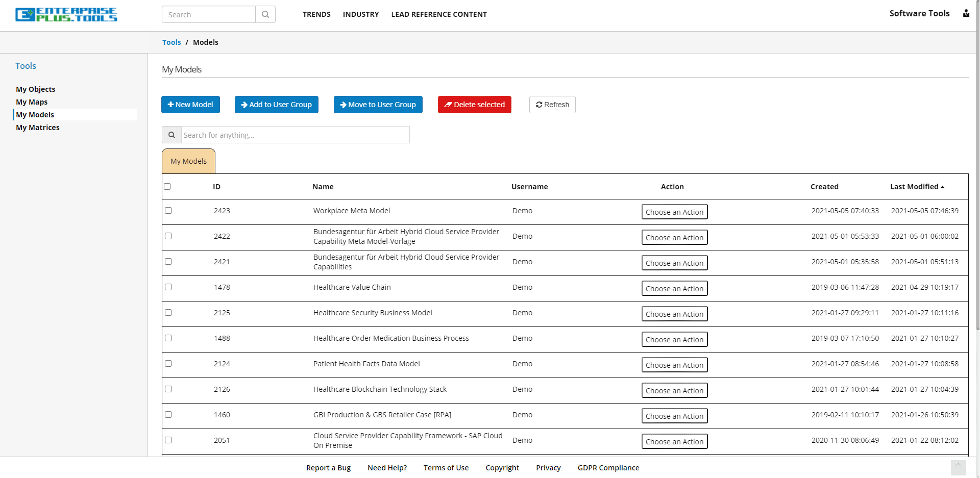
Task: Open the user account icon
Action: [x=966, y=13]
